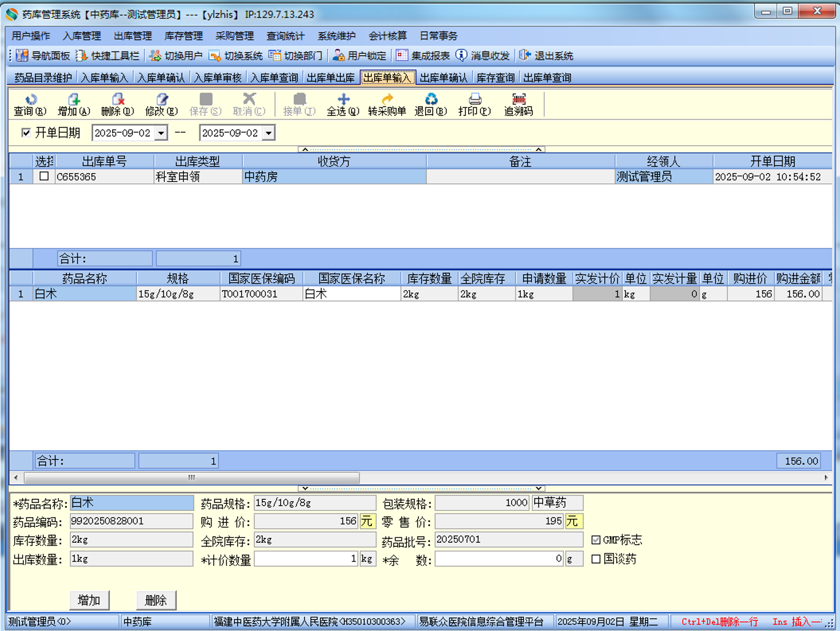This screenshot has width=840, height=631.
Task: Toggle the 国谈药 checkbox
Action: tap(596, 559)
